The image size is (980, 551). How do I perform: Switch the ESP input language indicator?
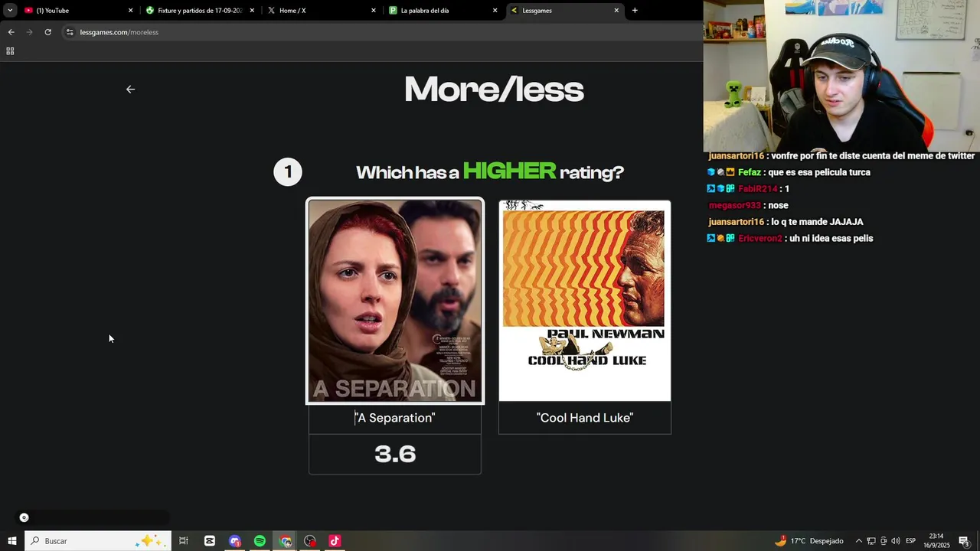click(911, 541)
